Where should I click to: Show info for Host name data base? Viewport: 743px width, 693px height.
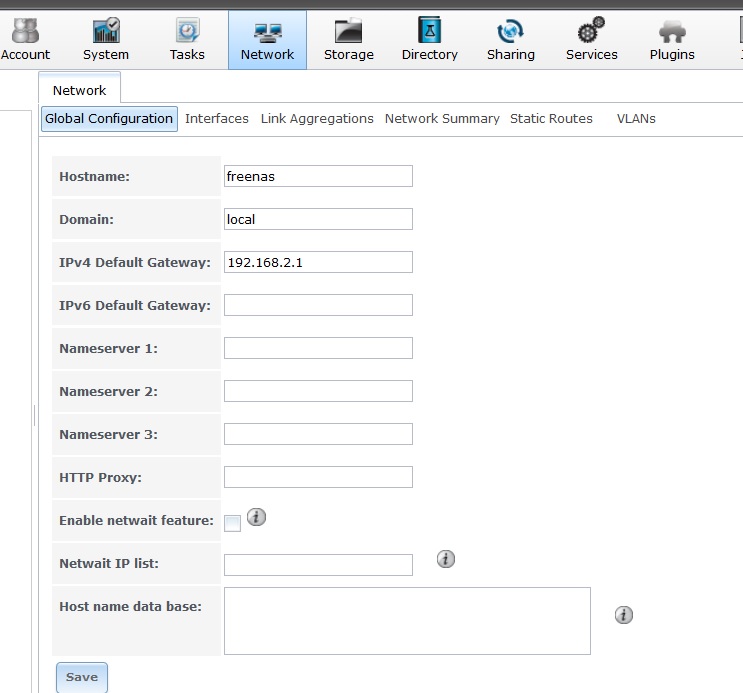coord(624,615)
